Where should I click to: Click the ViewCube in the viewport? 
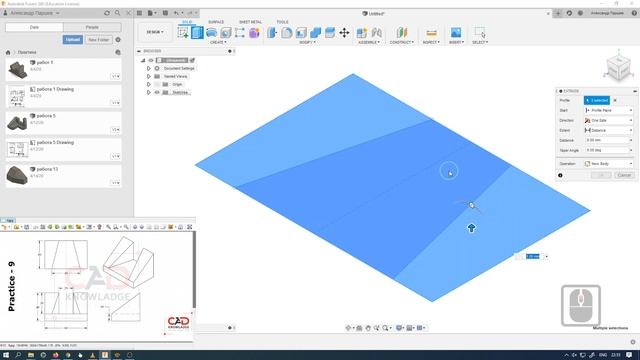pos(618,67)
